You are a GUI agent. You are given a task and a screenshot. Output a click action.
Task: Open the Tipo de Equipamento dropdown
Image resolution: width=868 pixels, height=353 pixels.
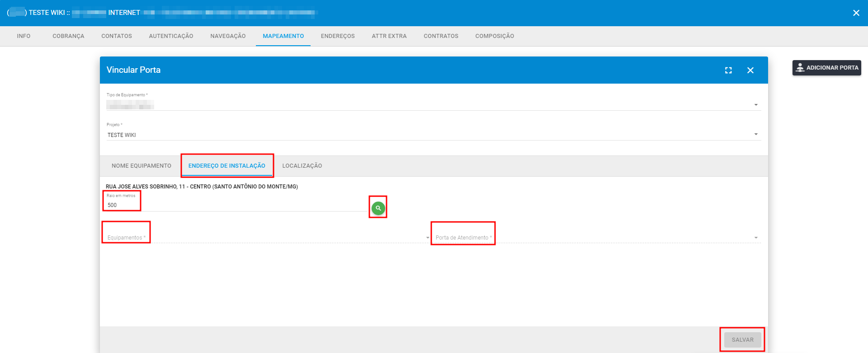[x=434, y=105]
